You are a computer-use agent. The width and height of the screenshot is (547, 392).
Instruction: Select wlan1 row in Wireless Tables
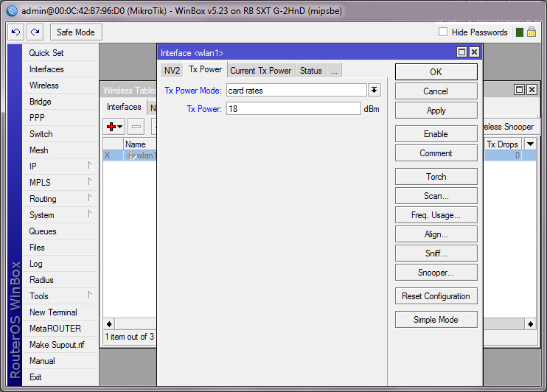pyautogui.click(x=130, y=155)
